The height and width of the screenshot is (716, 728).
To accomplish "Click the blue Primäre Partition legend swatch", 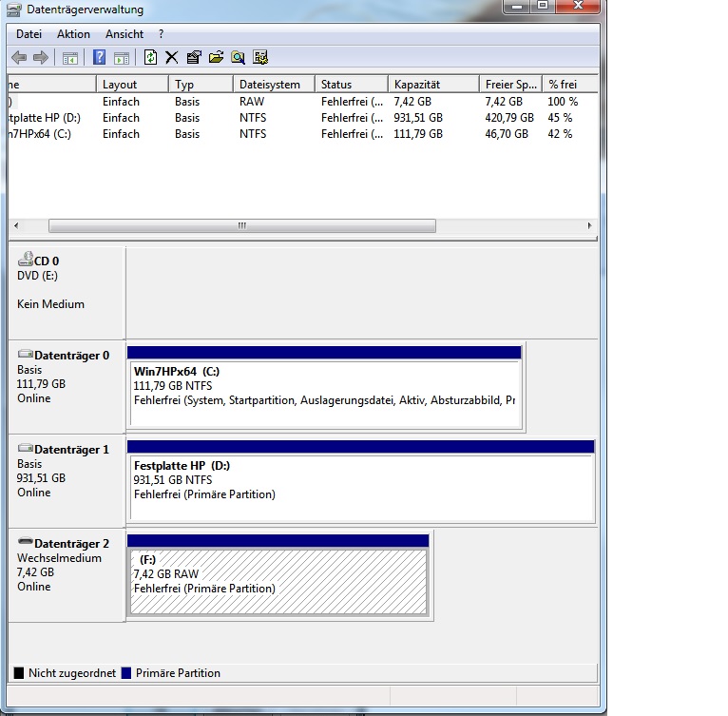I will (126, 673).
